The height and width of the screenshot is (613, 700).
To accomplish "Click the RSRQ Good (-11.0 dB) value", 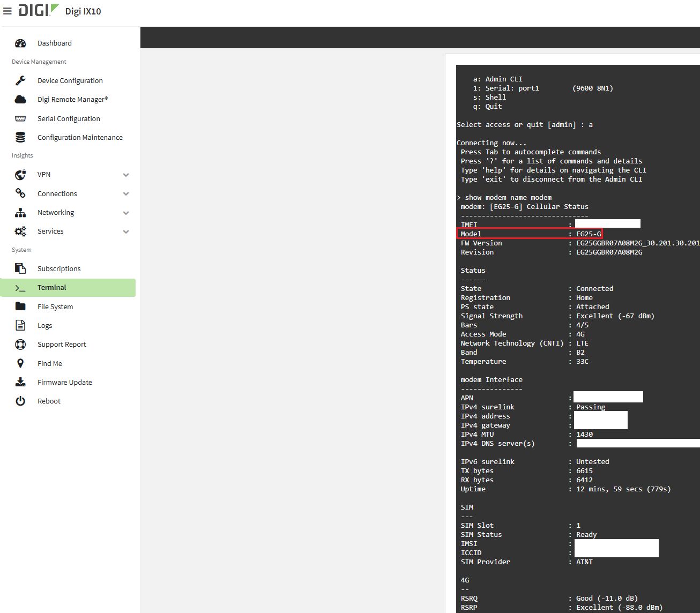I will (x=607, y=598).
